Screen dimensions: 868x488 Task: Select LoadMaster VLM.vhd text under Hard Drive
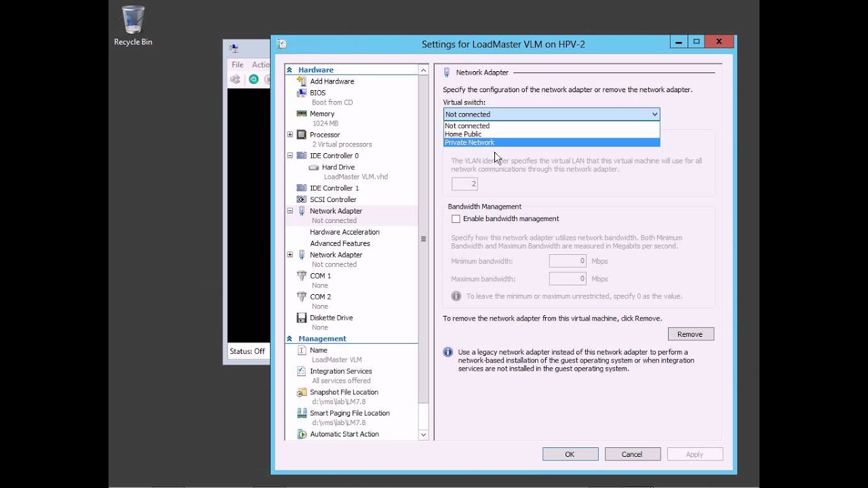355,177
